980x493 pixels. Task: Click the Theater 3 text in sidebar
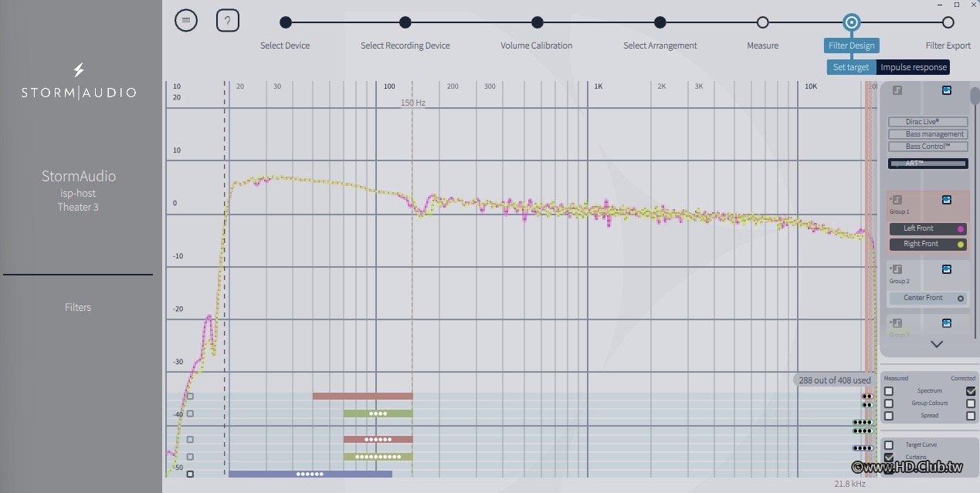point(78,207)
